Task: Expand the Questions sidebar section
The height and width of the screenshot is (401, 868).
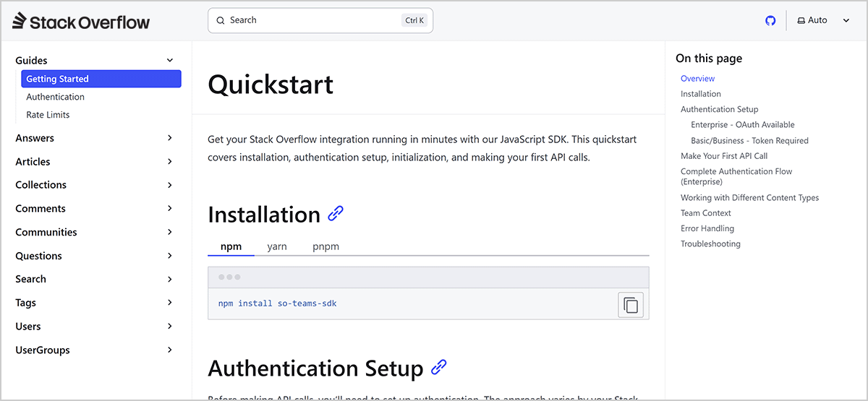Action: click(x=170, y=256)
